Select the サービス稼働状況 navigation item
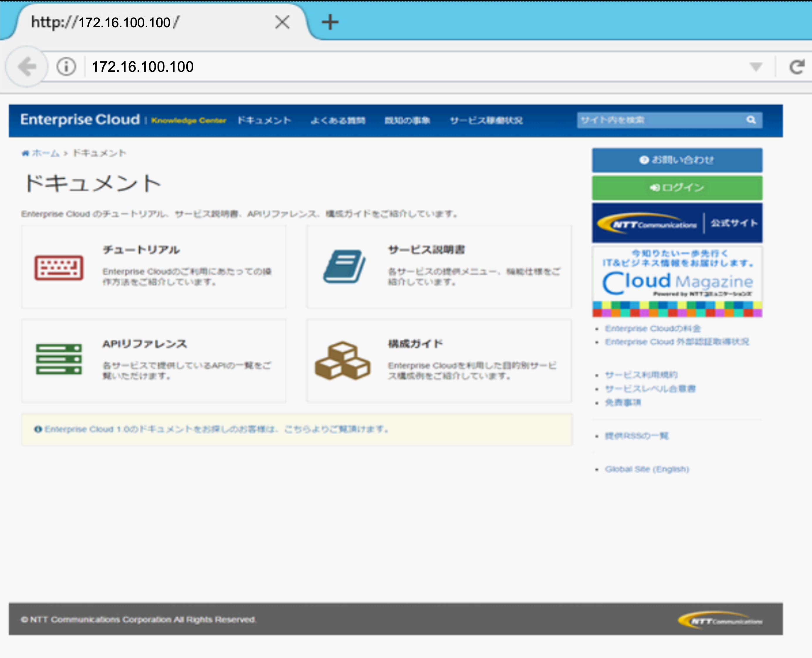This screenshot has width=812, height=658. (486, 120)
